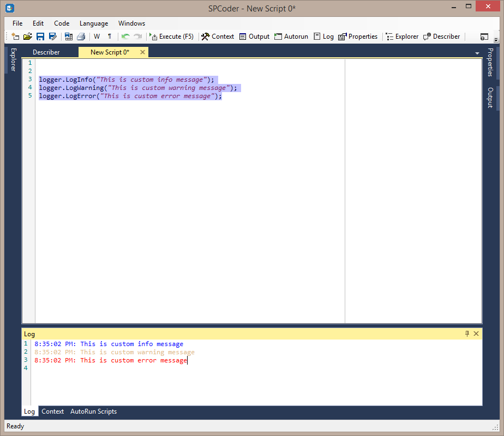The width and height of the screenshot is (504, 436).
Task: Switch to the Context bottom tab
Action: [52, 411]
